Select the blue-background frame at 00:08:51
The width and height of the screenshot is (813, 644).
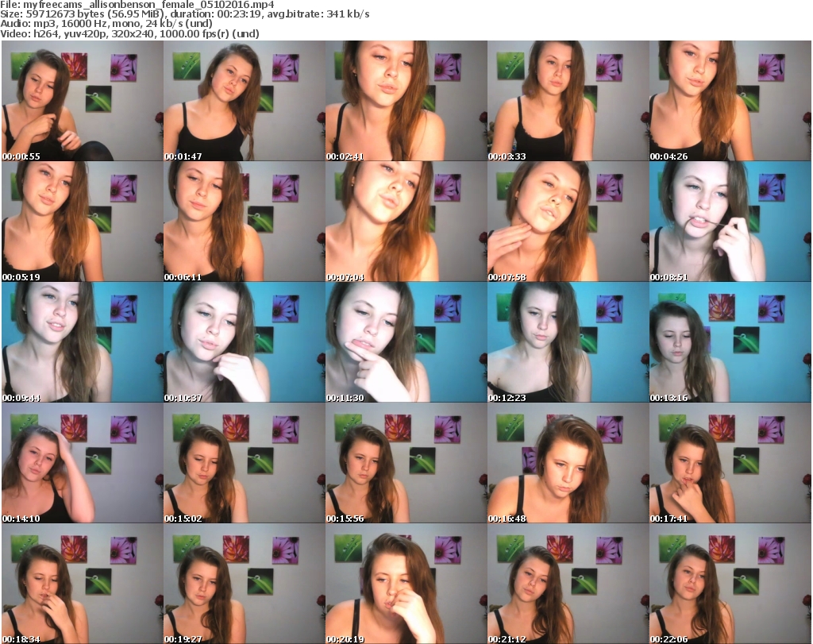coord(729,222)
